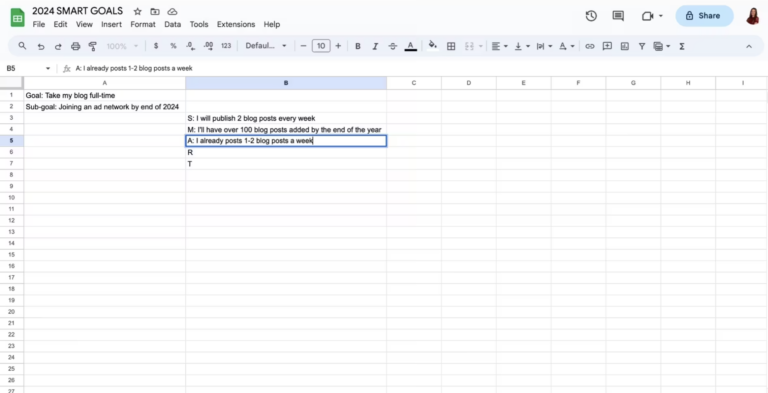Image resolution: width=768 pixels, height=393 pixels.
Task: Activate the paint format tool
Action: coord(93,46)
